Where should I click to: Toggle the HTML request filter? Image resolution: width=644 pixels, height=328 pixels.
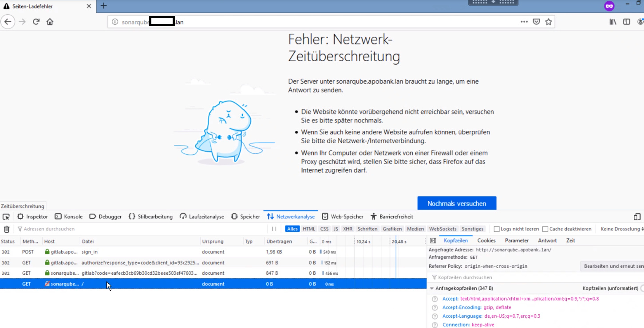click(309, 229)
